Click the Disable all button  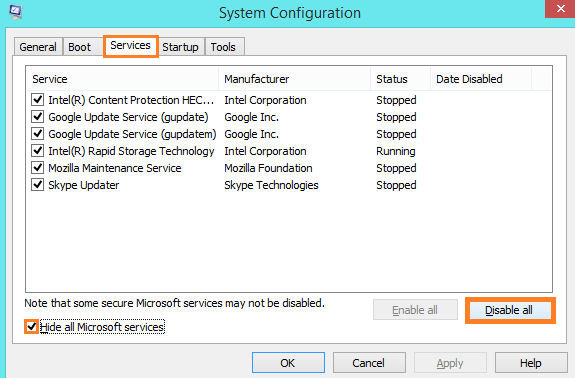(x=510, y=310)
